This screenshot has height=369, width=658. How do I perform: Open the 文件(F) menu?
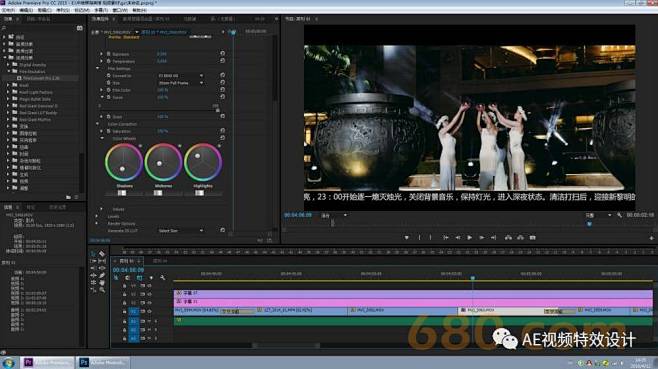pos(9,10)
